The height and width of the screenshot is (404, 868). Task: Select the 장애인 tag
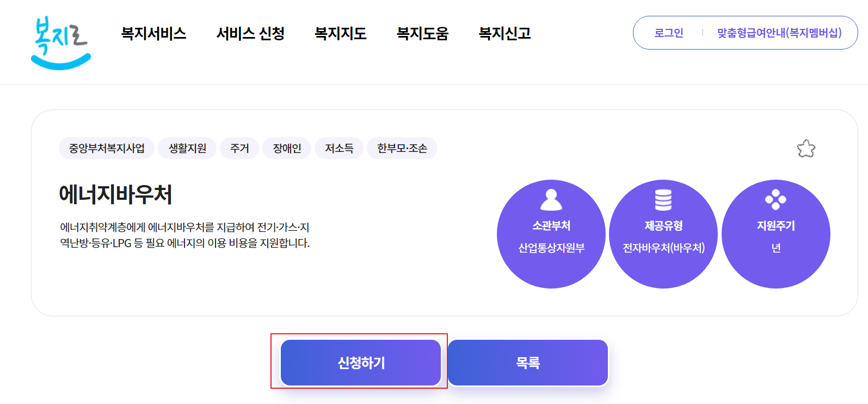click(x=287, y=148)
